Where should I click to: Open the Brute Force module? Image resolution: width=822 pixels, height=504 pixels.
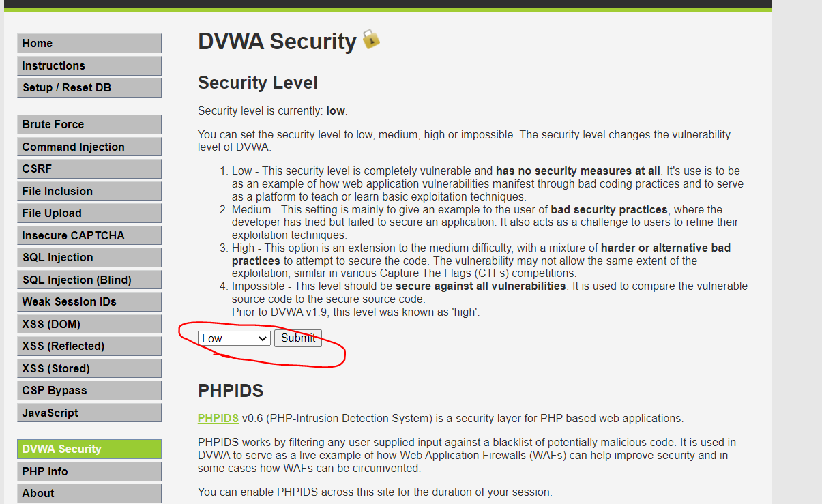89,124
